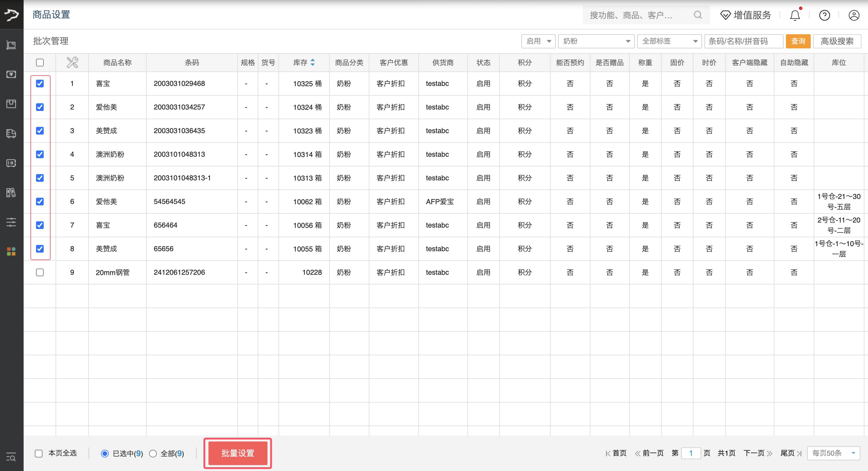This screenshot has width=868, height=471.
Task: Click the column settings wrench icon
Action: (72, 62)
